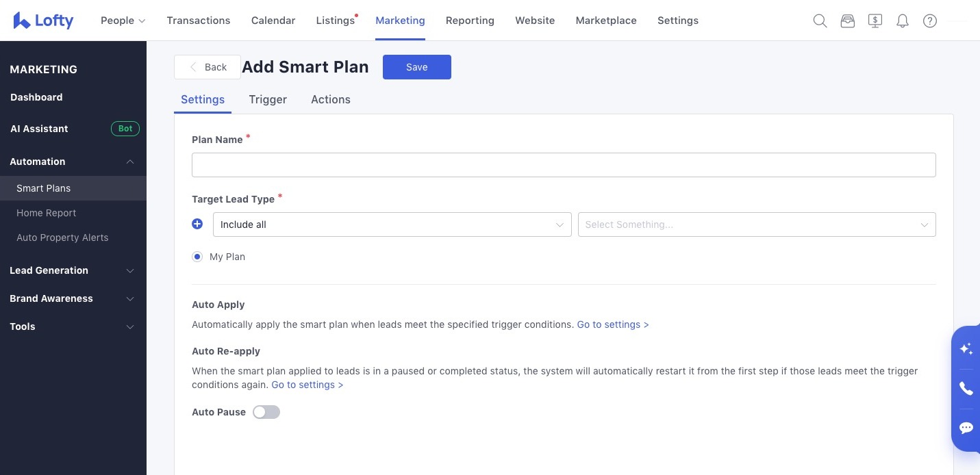Open Settings in top navigation bar

678,21
